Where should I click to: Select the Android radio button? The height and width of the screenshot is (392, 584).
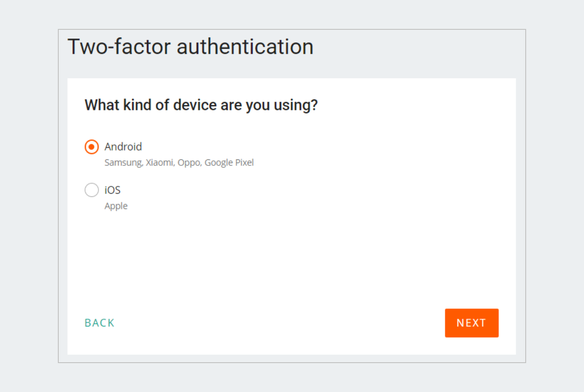tap(91, 146)
